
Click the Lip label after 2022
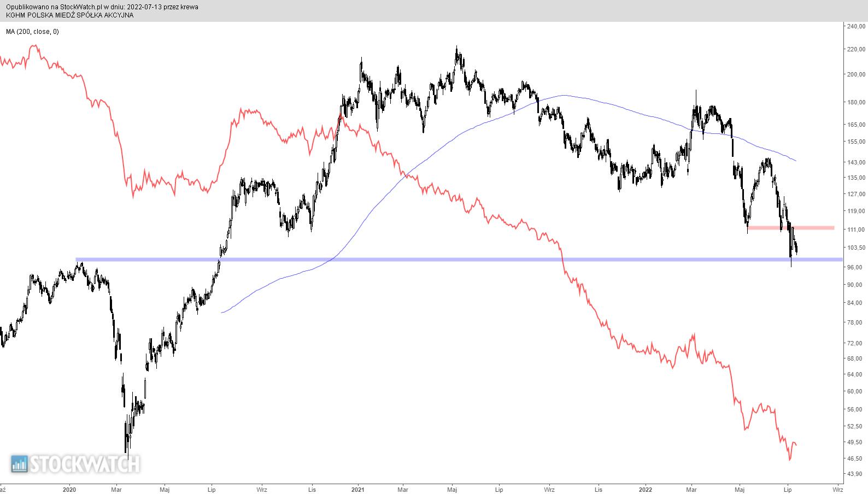[788, 490]
